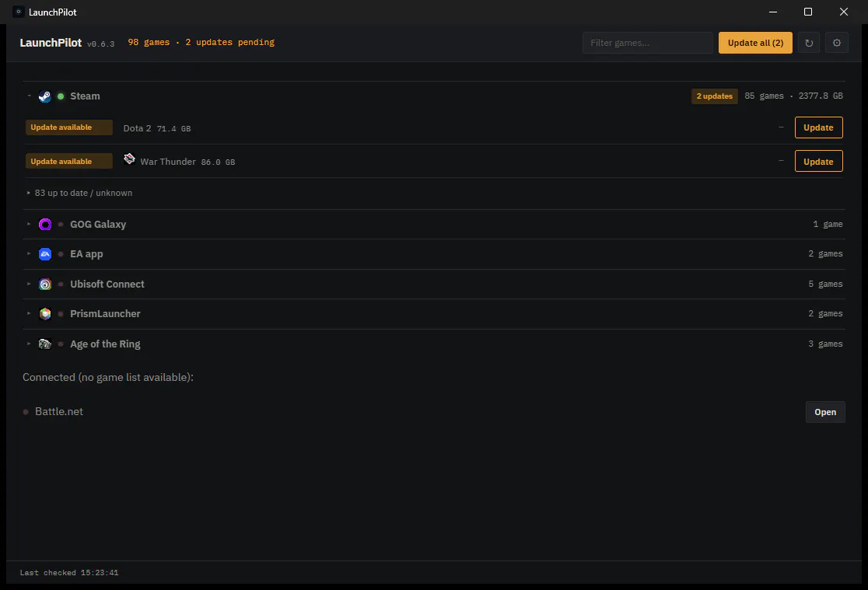
Task: Click the '5 games' count for Ubisoft Connect
Action: [825, 284]
